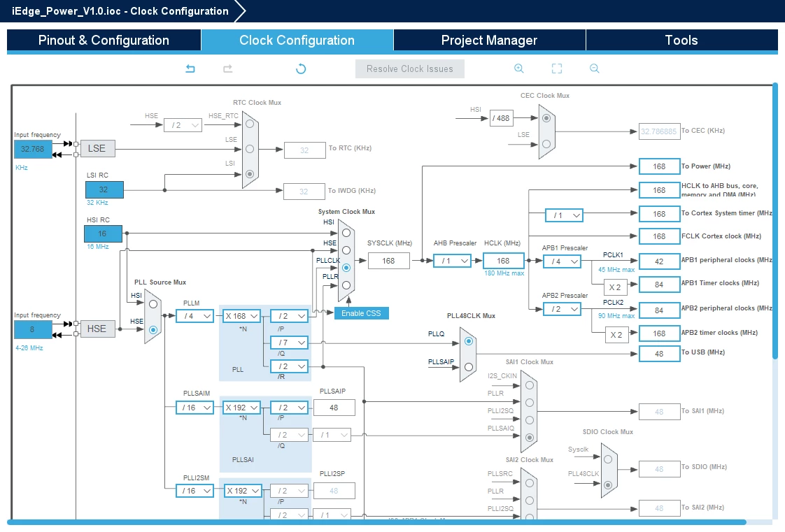
Task: Open the PLLSAIM /16 dropdown
Action: pyautogui.click(x=195, y=408)
